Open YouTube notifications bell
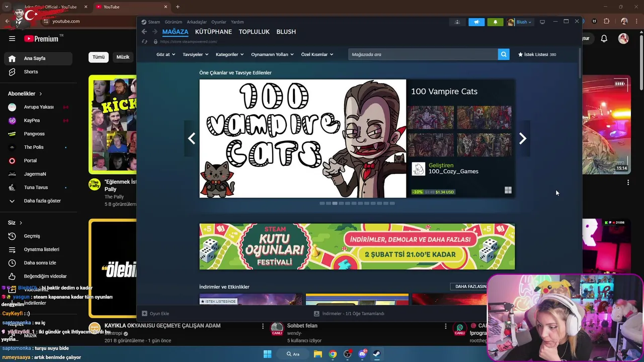 coord(604,39)
